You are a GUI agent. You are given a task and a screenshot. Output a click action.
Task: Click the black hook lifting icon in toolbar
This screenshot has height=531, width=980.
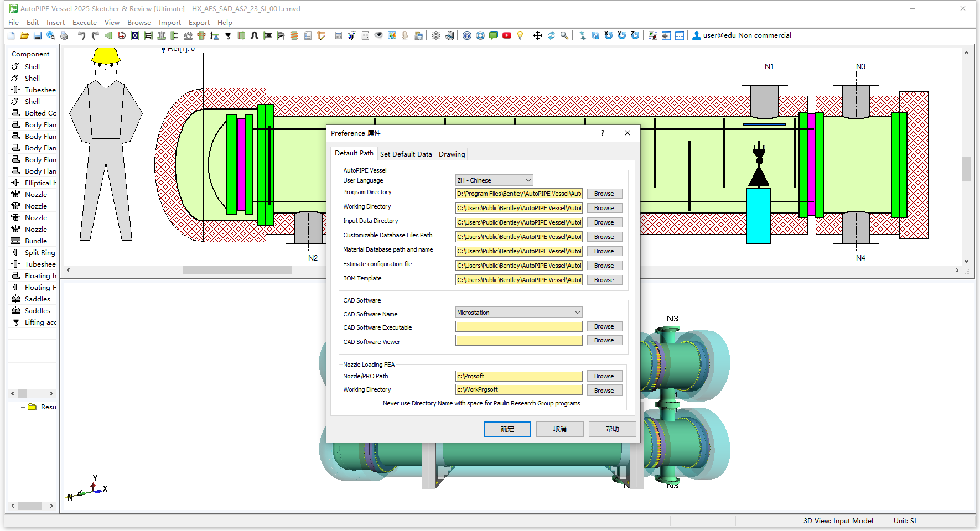228,35
